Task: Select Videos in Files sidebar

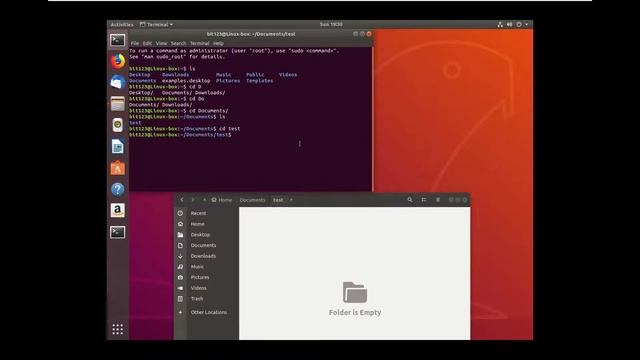Action: [x=199, y=288]
